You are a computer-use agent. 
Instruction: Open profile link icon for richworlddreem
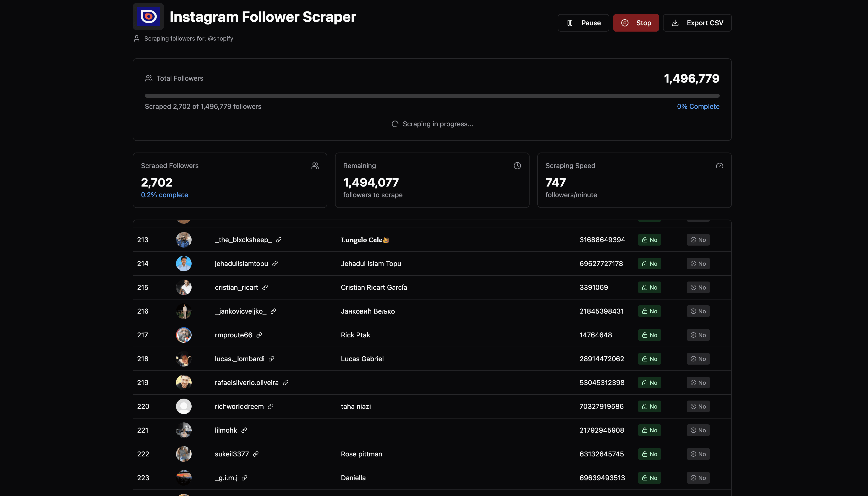(271, 406)
